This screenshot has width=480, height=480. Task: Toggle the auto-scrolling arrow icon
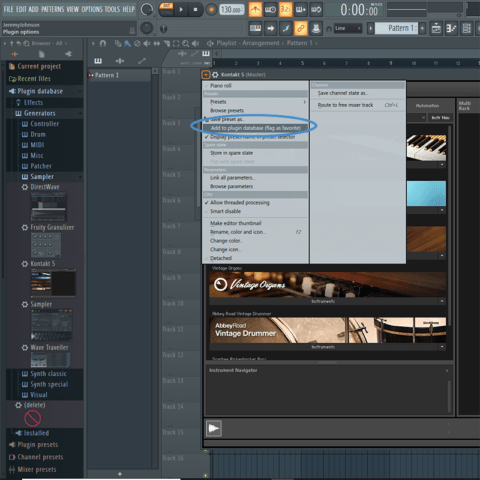click(x=271, y=28)
